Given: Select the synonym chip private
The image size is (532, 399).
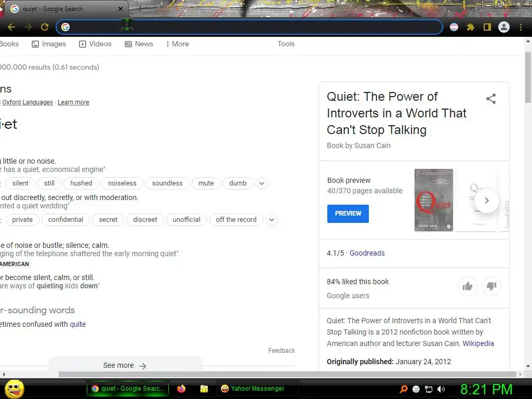Looking at the screenshot, I should (x=22, y=220).
